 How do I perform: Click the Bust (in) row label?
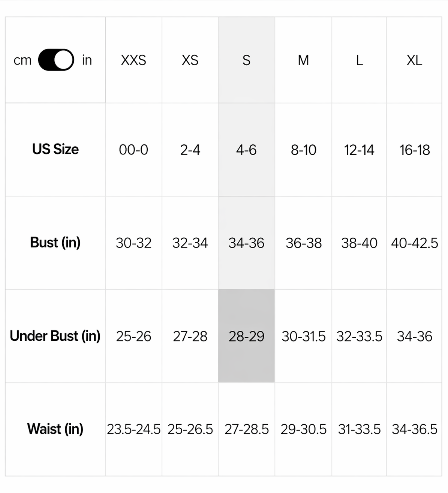coord(55,243)
